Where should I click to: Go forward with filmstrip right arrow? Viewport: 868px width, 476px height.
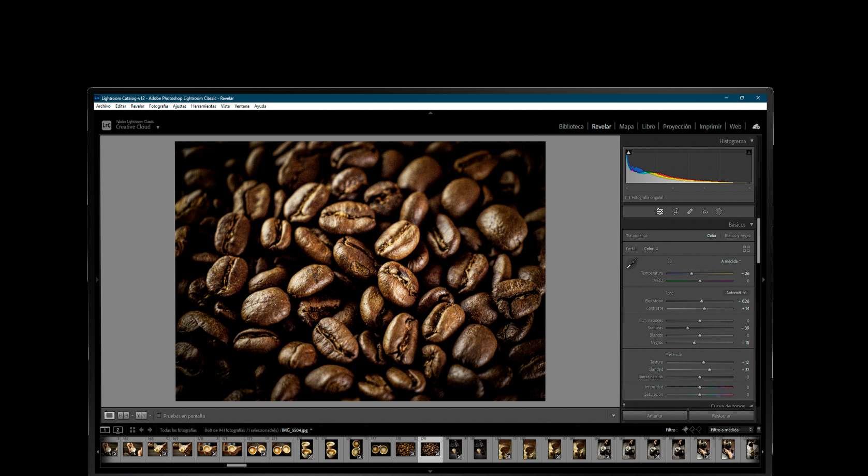click(x=150, y=430)
